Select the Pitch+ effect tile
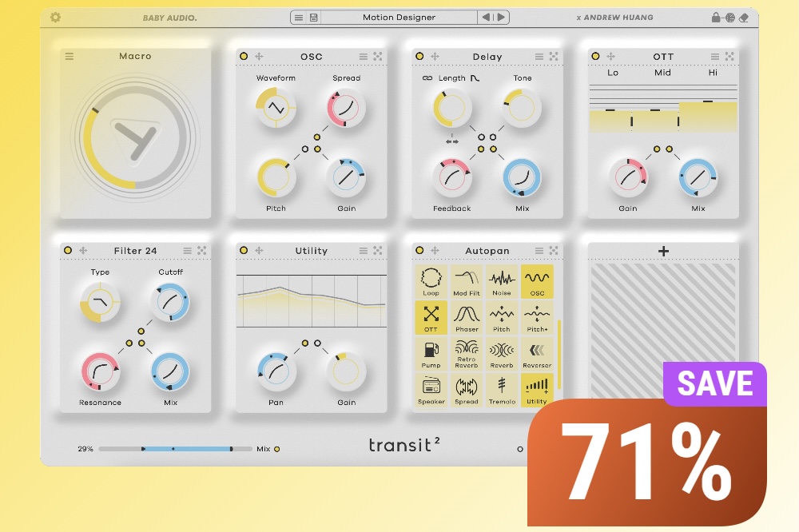799x532 pixels. 537,317
